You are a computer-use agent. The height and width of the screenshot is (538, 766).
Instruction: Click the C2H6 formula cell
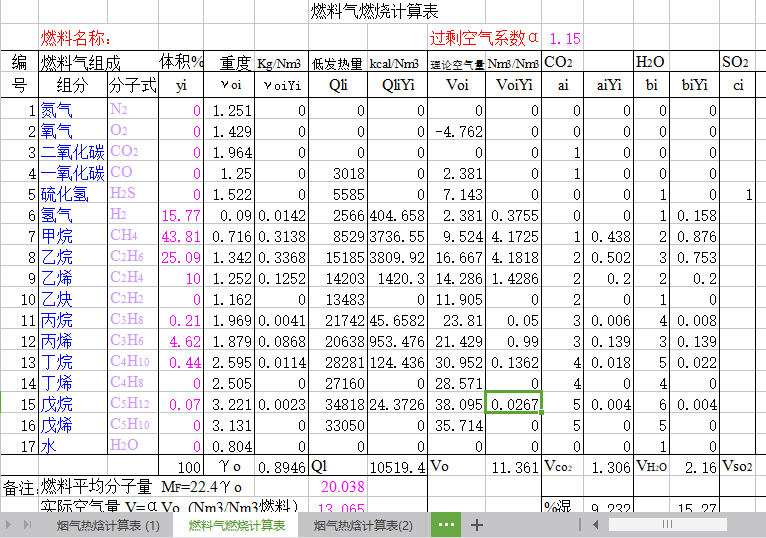coord(133,257)
